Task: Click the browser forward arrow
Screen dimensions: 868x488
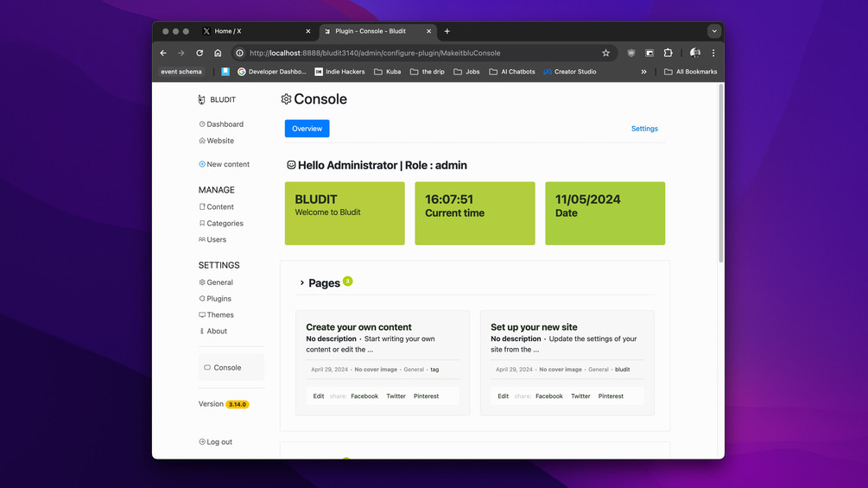Action: tap(181, 53)
